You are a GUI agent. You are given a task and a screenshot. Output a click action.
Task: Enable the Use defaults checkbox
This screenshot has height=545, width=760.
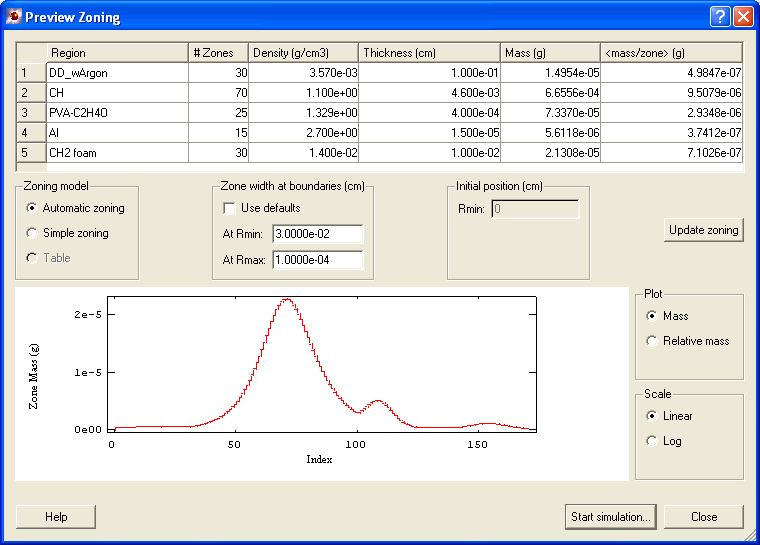coord(230,208)
